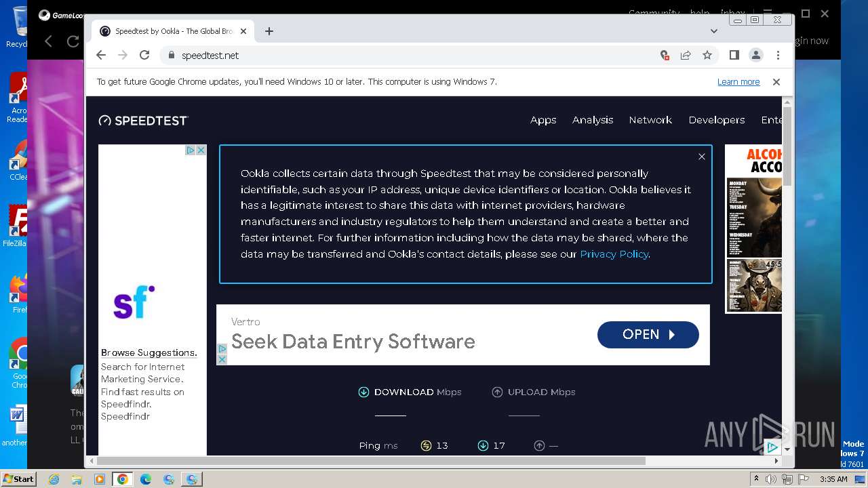Switch to Google Chrome on the taskbar
Screen dimensions: 868x488
click(x=123, y=479)
